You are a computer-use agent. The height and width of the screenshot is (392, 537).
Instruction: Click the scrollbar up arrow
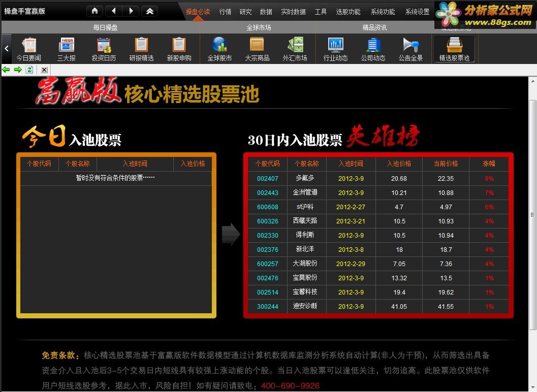coord(532,81)
